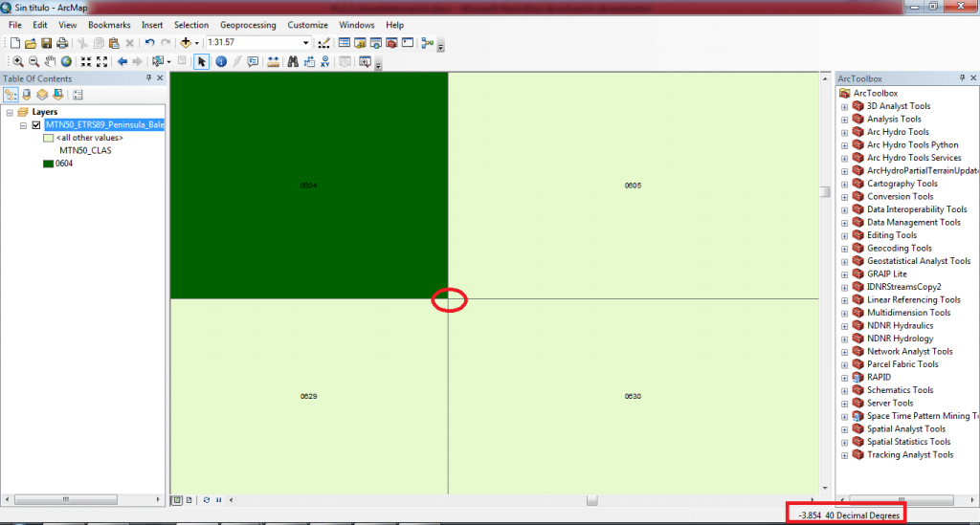Viewport: 980px width, 525px height.
Task: Toggle visibility of MTN50_ETRS89_Peninsula layer
Action: click(36, 124)
